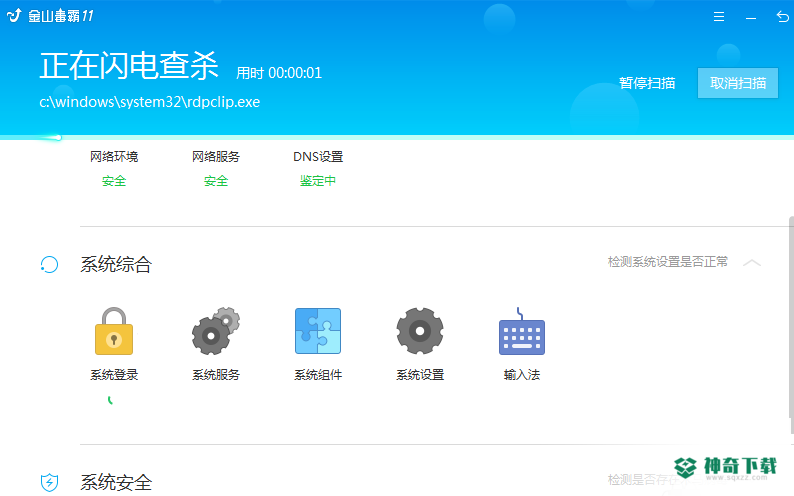Screen dimensions: 794x496
Task: Click the 系统综合 spinning status icon
Action: (x=50, y=264)
